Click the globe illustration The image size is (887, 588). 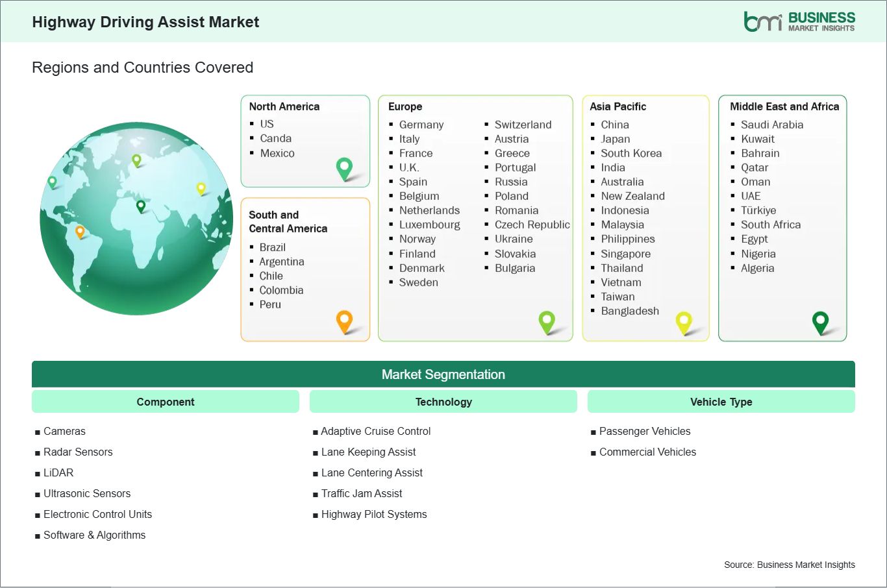point(136,219)
